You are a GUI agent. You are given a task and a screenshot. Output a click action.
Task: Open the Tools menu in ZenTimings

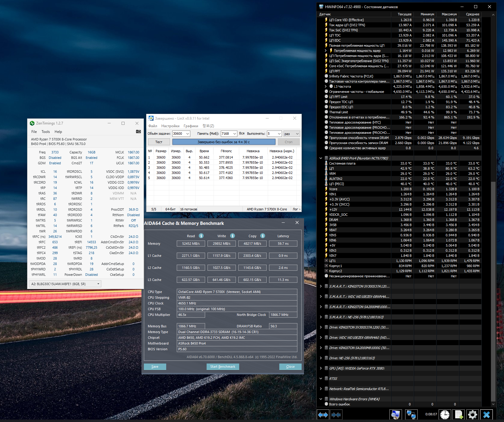pyautogui.click(x=46, y=132)
